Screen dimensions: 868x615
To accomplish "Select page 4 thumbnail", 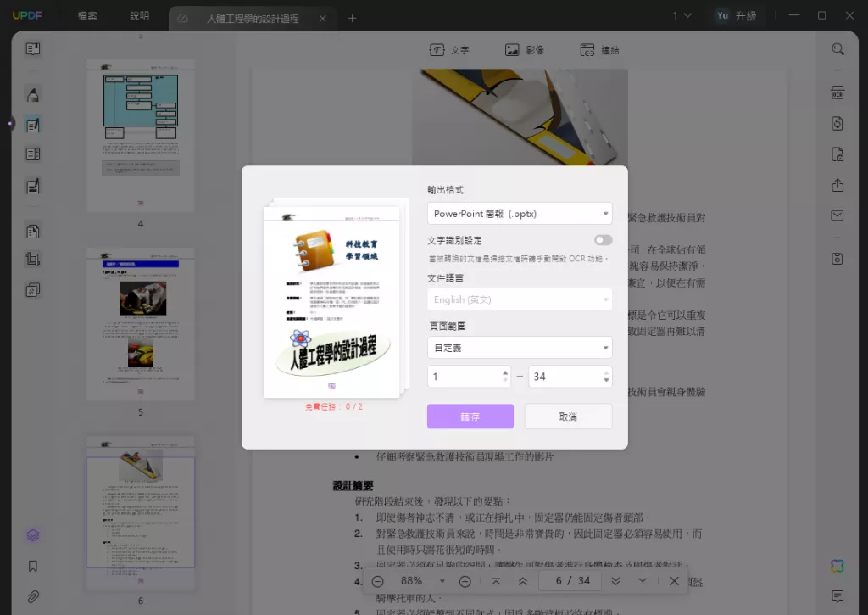I will click(x=141, y=136).
